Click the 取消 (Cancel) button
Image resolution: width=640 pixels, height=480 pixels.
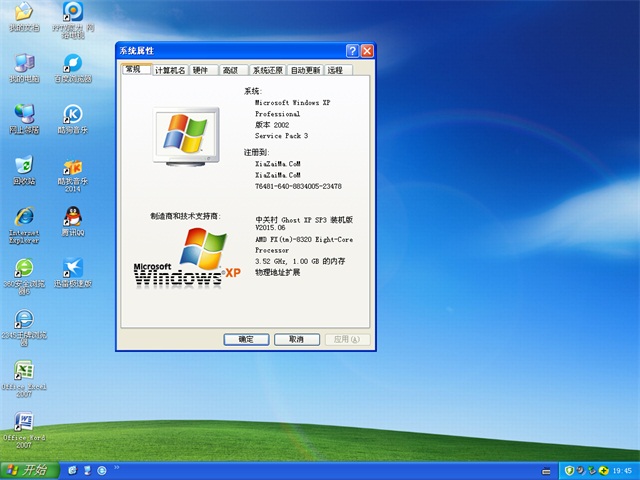(296, 339)
